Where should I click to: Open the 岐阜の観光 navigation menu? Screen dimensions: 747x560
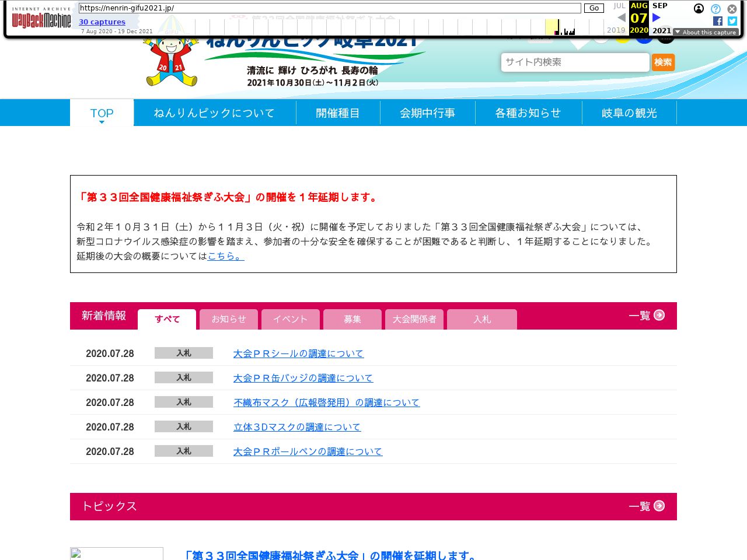click(x=629, y=113)
